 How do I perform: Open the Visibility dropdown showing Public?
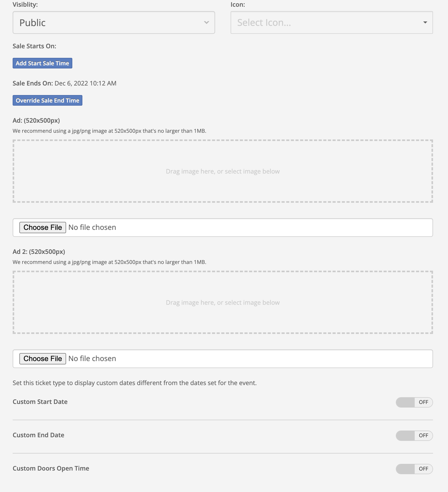click(114, 22)
